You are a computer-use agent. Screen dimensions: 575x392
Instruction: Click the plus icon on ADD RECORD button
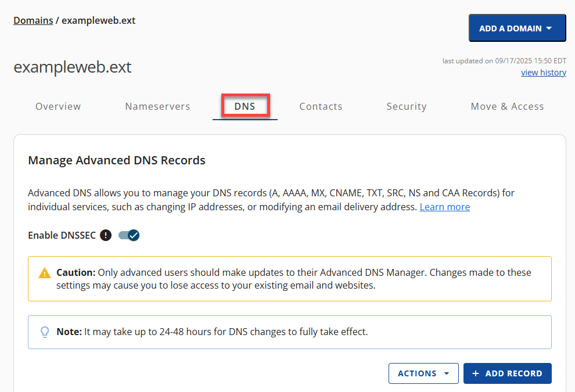(x=475, y=373)
